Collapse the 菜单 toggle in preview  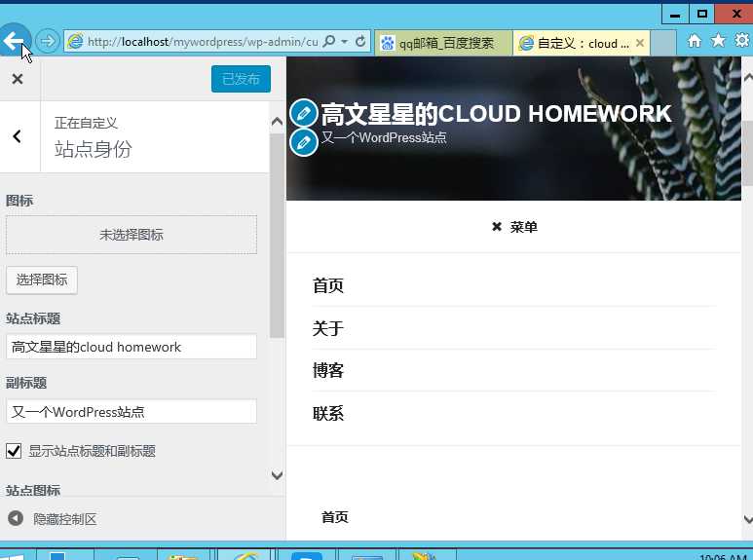click(x=514, y=227)
